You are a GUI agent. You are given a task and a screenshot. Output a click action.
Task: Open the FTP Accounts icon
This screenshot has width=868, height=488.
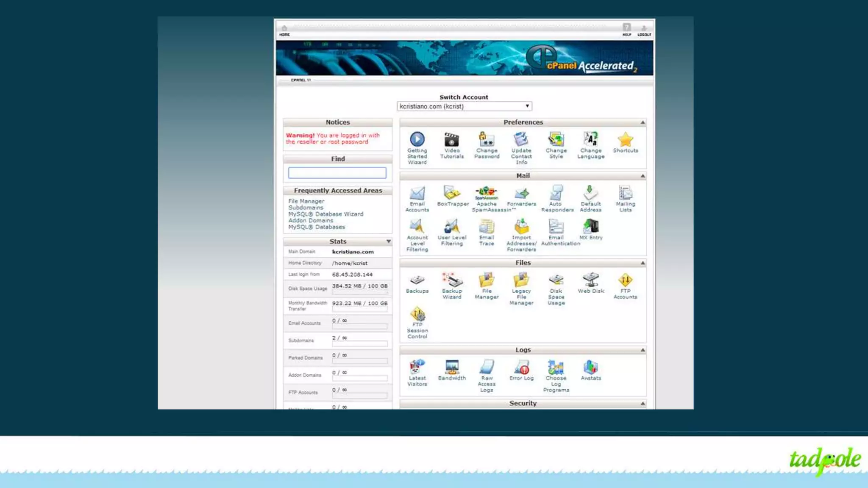coord(625,280)
